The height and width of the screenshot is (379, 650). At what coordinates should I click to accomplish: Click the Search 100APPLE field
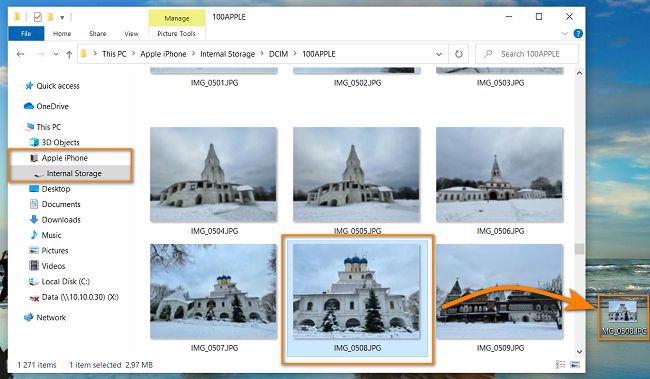(526, 54)
